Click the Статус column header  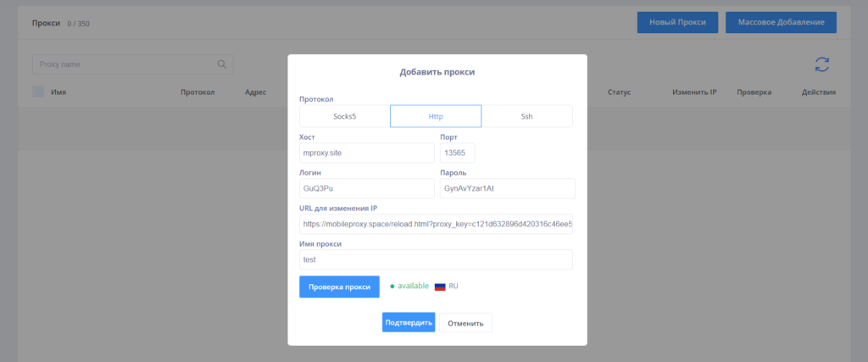(619, 92)
